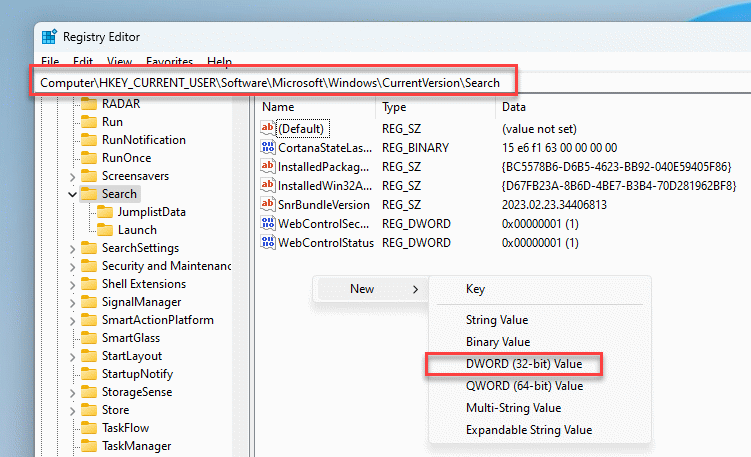
Task: Open the Edit menu
Action: [83, 61]
